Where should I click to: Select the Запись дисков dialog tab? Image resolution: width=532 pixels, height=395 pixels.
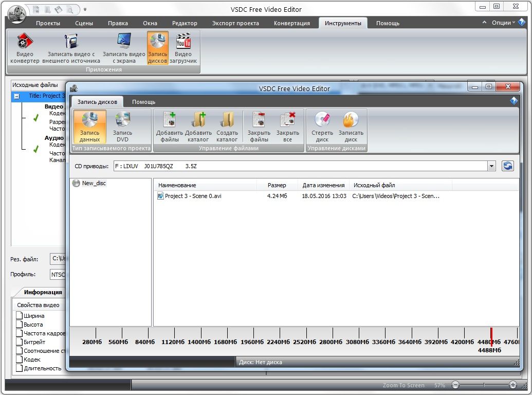tap(97, 102)
